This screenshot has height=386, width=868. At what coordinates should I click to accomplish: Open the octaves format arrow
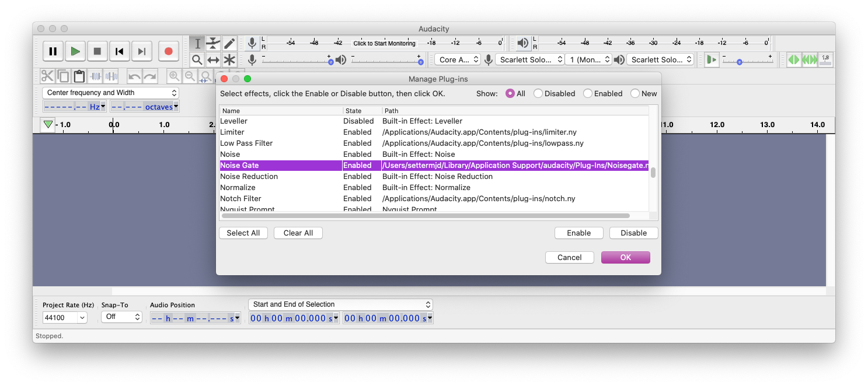pos(176,107)
